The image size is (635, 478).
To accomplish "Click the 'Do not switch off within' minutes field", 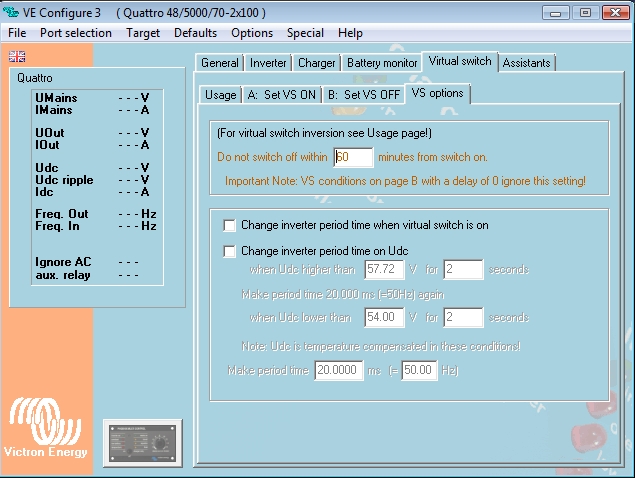I will click(354, 157).
